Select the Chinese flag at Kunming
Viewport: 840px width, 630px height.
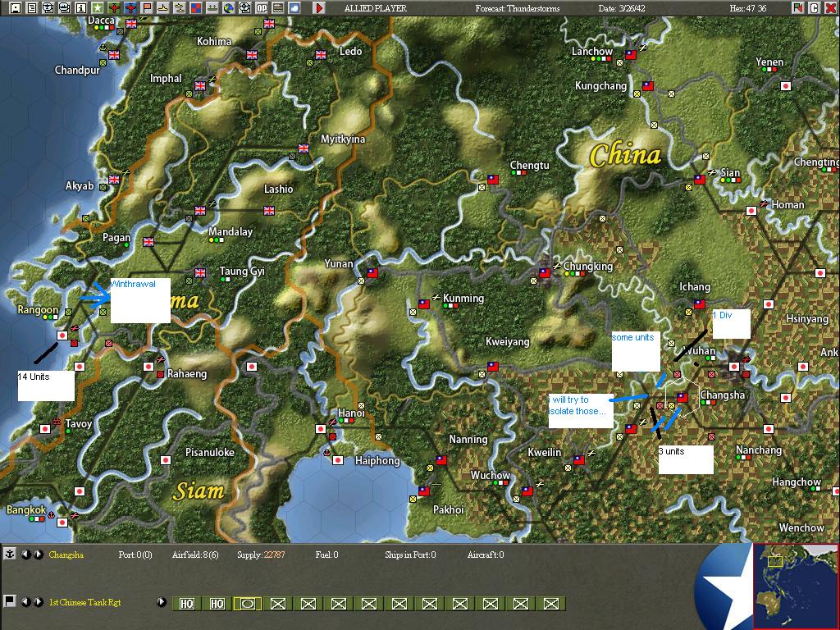pos(424,304)
